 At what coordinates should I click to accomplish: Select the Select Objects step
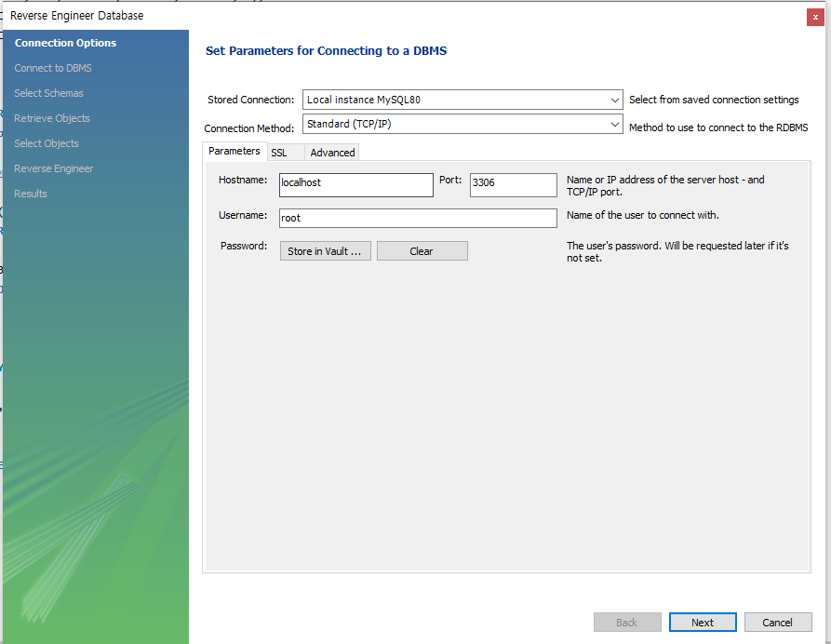(47, 143)
